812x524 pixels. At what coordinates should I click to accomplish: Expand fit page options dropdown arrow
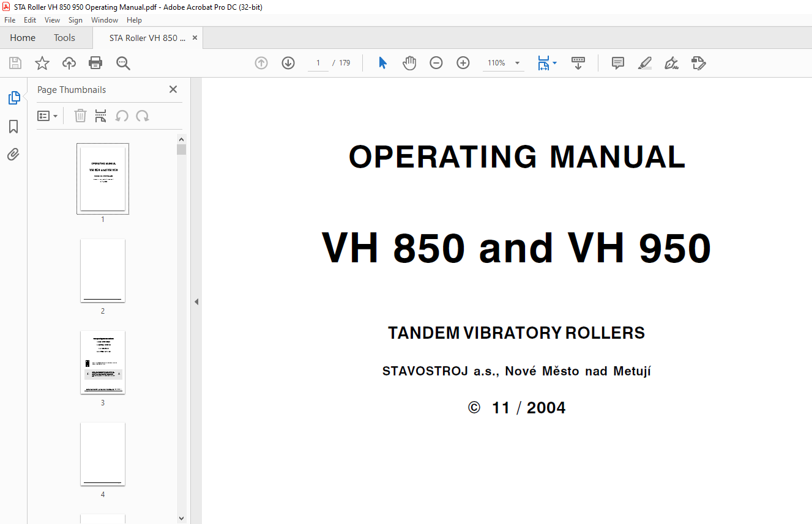[x=554, y=63]
